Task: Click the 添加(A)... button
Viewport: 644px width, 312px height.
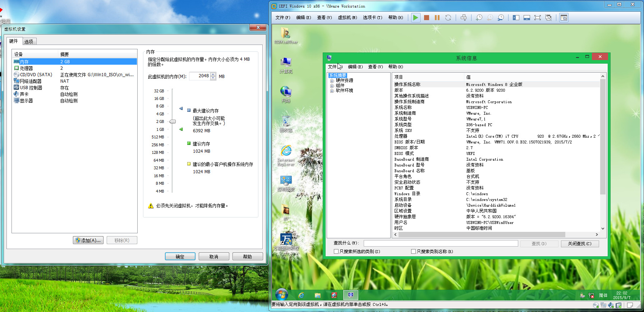Action: coord(88,240)
